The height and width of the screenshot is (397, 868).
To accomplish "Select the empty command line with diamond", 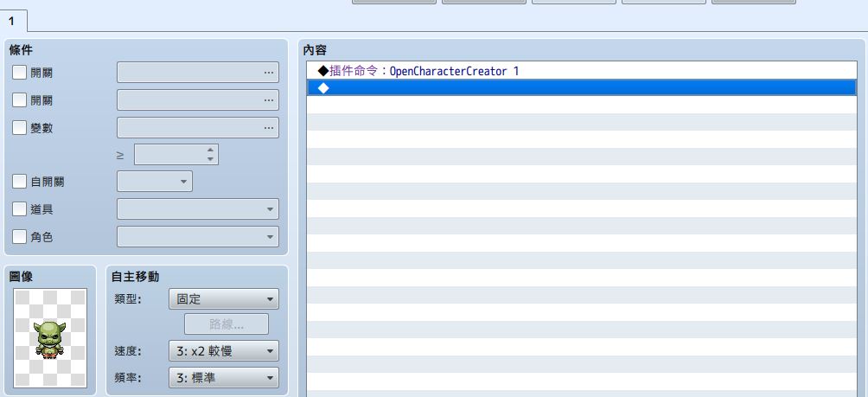I will (581, 88).
